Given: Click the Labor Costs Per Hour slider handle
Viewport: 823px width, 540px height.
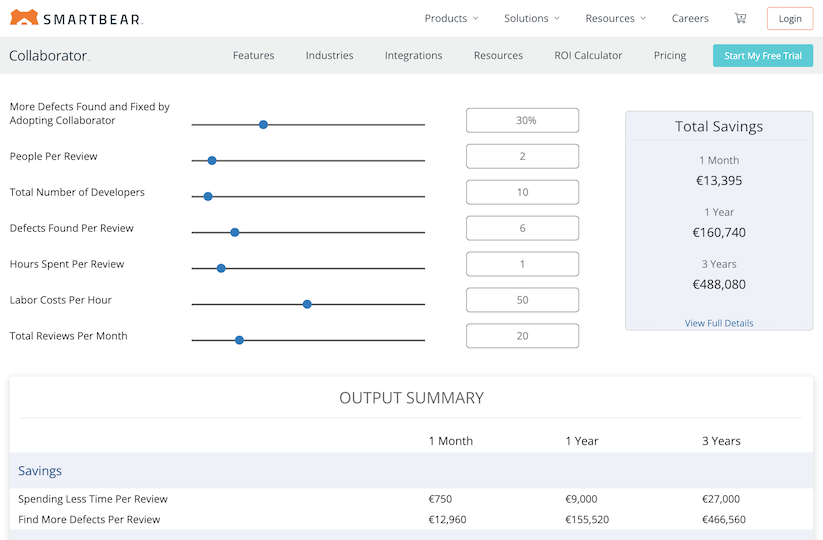Looking at the screenshot, I should tap(308, 304).
